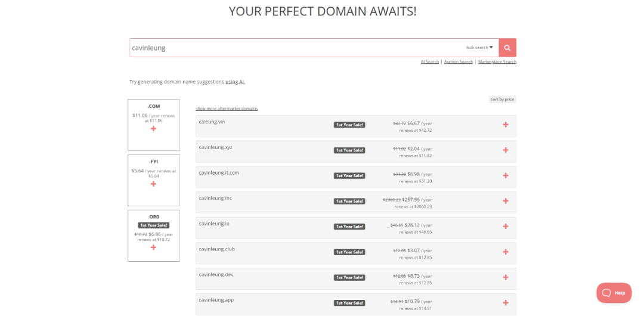Click show more aftermarket domains
Viewport: 644px width, 316px height.
tap(227, 109)
